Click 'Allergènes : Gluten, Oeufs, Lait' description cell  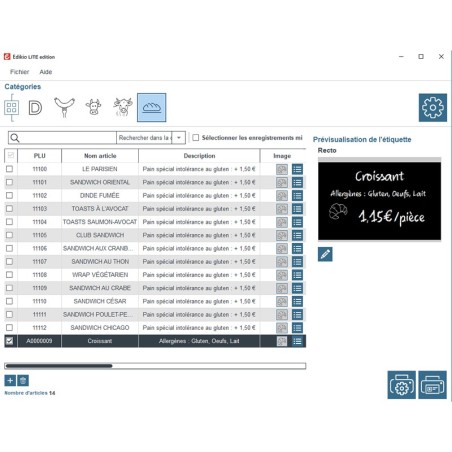click(x=199, y=341)
